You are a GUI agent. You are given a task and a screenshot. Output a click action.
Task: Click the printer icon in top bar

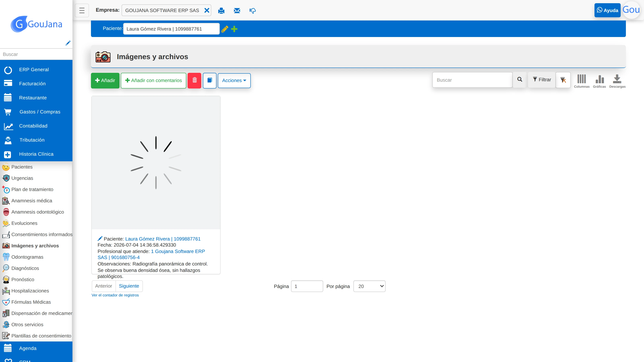tap(221, 10)
